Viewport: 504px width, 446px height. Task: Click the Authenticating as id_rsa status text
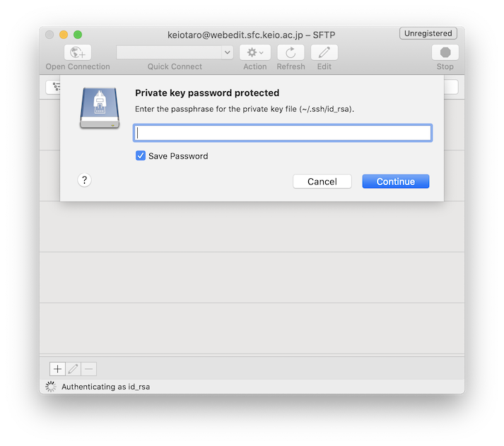[x=105, y=387]
